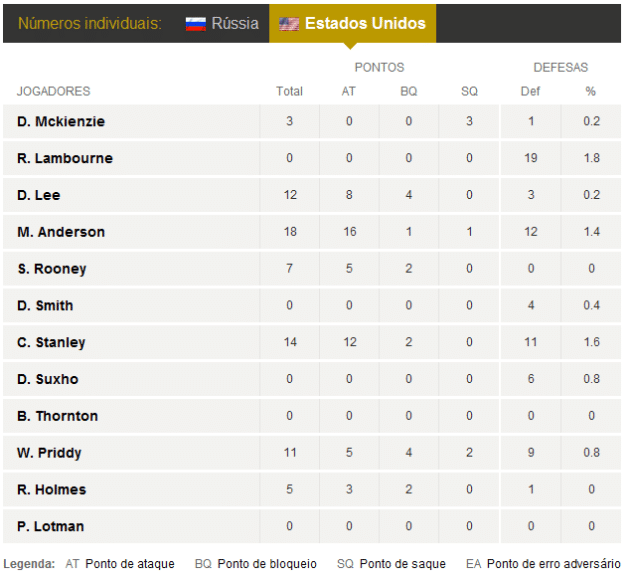This screenshot has height=580, width=630.
Task: Click the Russian flag icon
Action: tap(196, 24)
